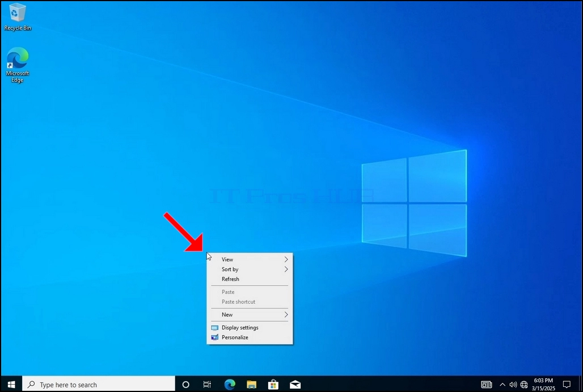
Task: Click the Cortana circle icon
Action: tap(185, 385)
